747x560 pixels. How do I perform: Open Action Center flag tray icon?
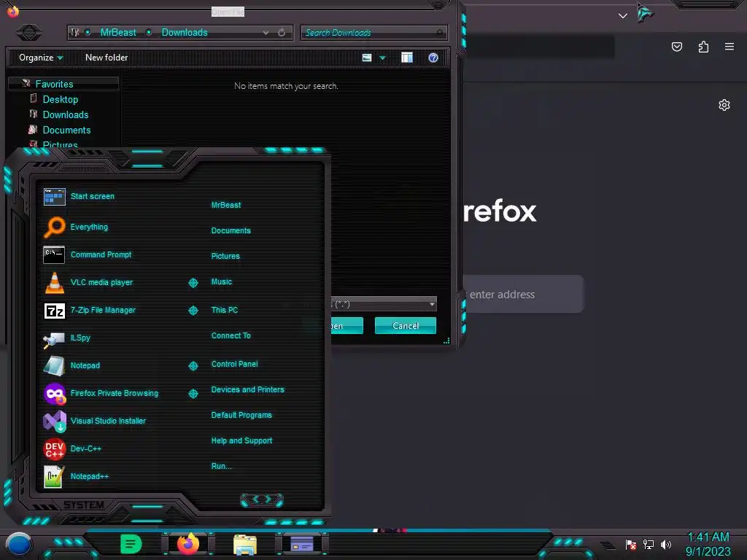[631, 544]
